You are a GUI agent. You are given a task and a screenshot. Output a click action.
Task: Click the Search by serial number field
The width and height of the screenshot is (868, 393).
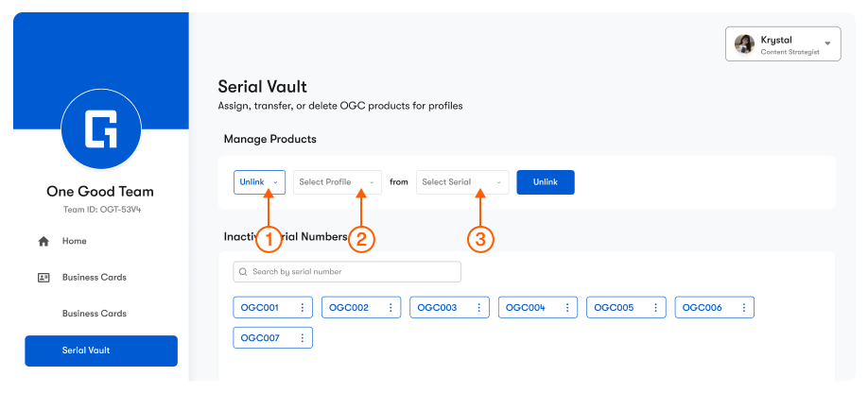click(x=347, y=272)
